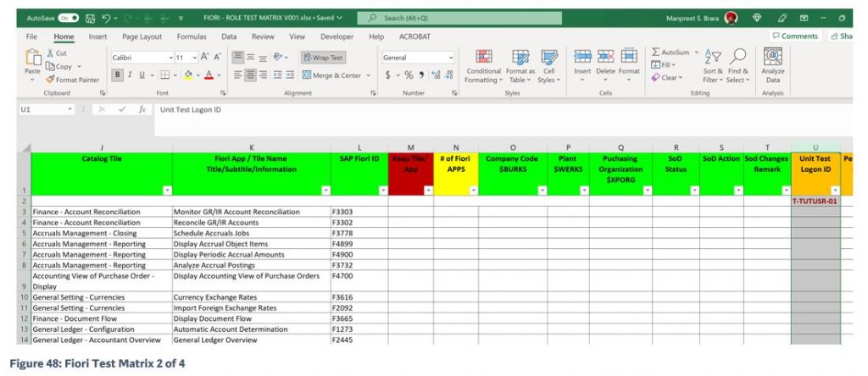This screenshot has width=868, height=376.
Task: Apply cell borders icon
Action: click(164, 75)
